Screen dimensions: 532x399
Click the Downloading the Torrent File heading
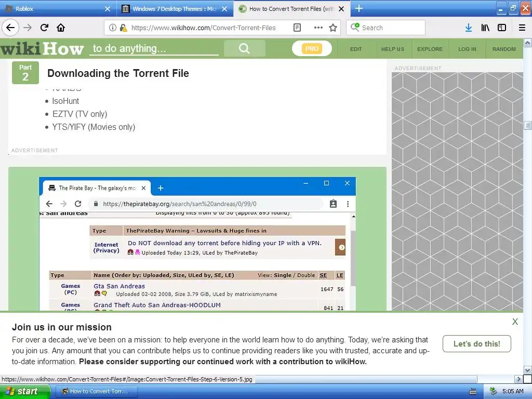(x=118, y=73)
